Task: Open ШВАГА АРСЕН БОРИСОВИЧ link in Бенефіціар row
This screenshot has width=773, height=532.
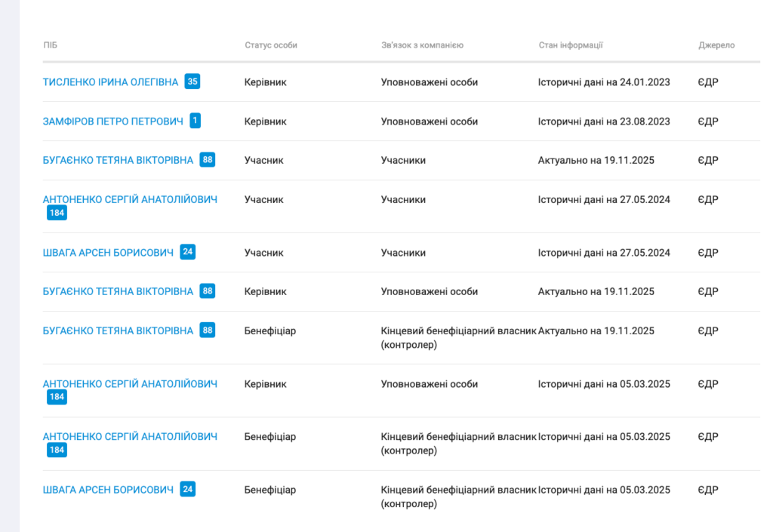Action: (108, 490)
